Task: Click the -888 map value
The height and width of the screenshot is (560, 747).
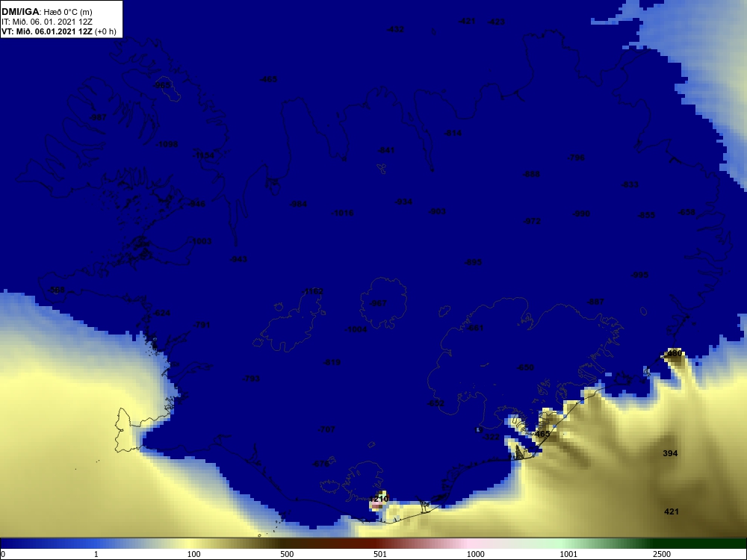Action: click(531, 174)
